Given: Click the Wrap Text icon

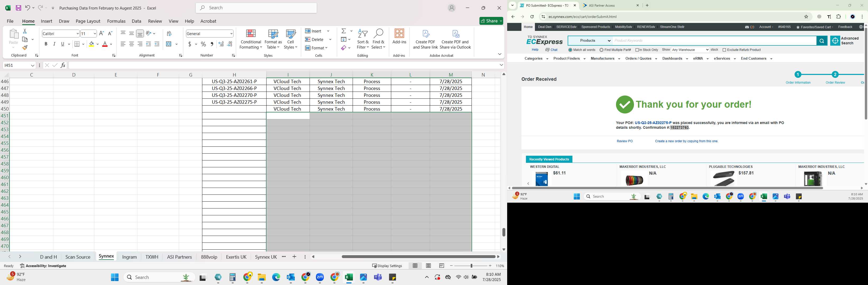Looking at the screenshot, I should pos(169,33).
